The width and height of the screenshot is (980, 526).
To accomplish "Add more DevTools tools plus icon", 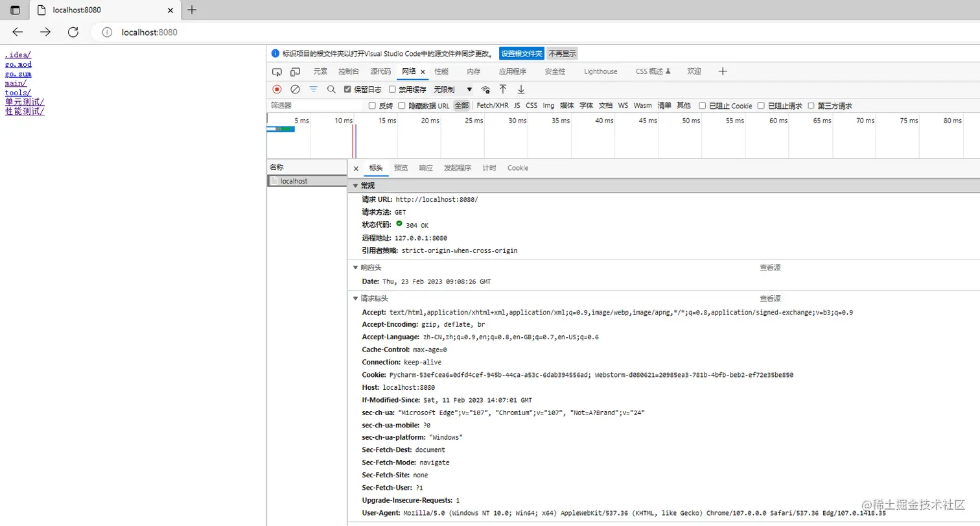I will [723, 71].
